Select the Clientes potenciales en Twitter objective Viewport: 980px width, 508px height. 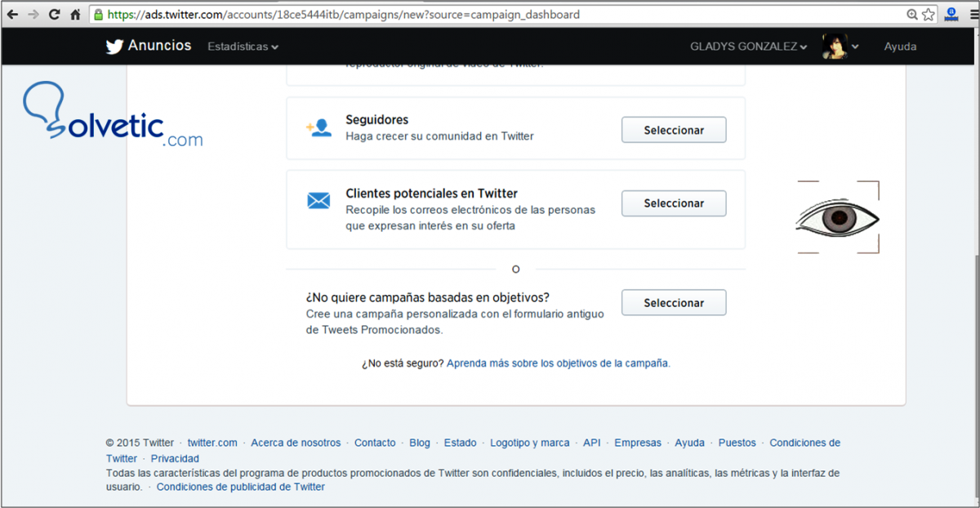point(674,203)
